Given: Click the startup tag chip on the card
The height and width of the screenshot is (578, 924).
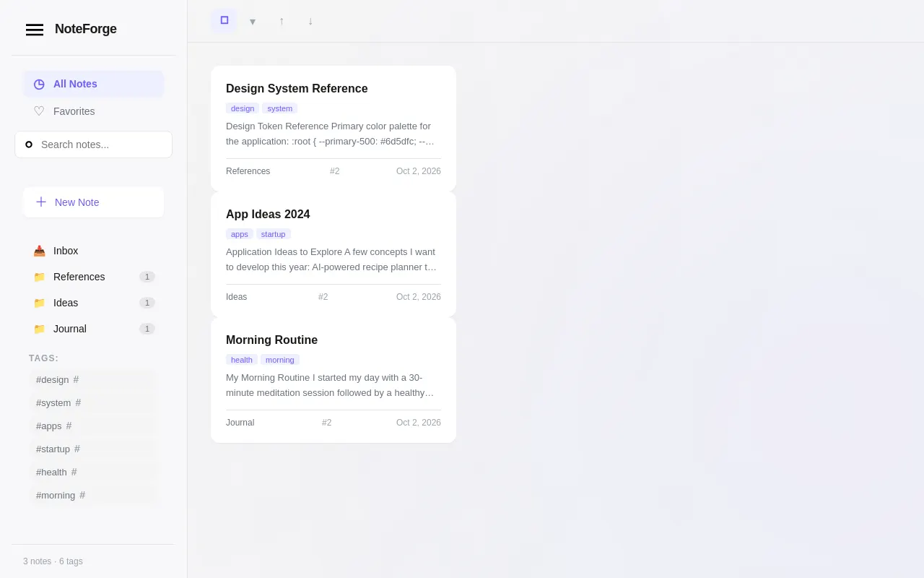Looking at the screenshot, I should click(274, 234).
